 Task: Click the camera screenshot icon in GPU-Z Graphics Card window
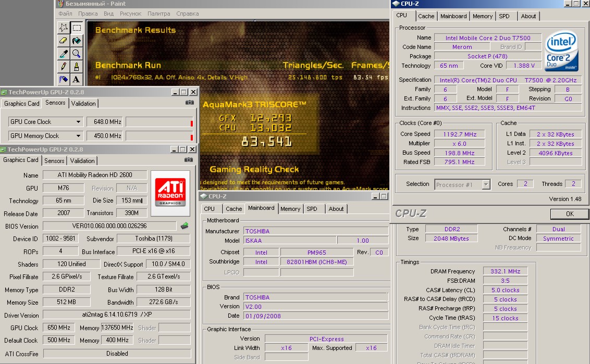(x=189, y=160)
